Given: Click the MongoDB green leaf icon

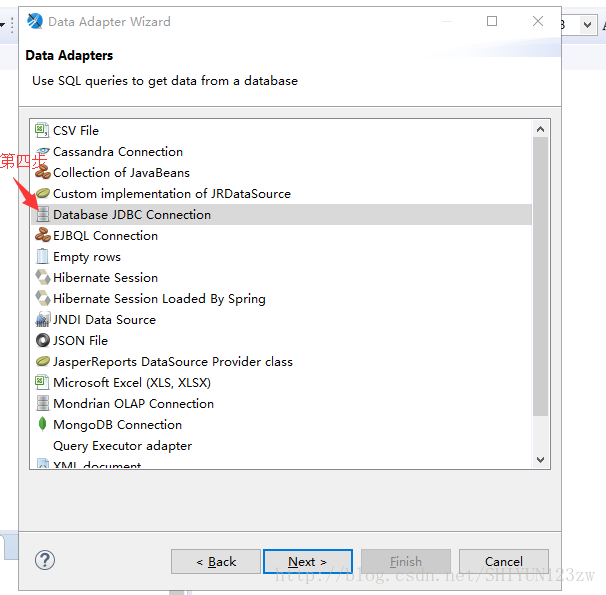Looking at the screenshot, I should 43,424.
